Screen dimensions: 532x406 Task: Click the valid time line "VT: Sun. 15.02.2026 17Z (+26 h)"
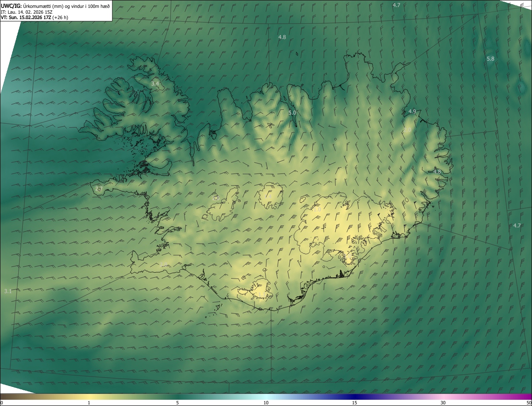coord(34,17)
